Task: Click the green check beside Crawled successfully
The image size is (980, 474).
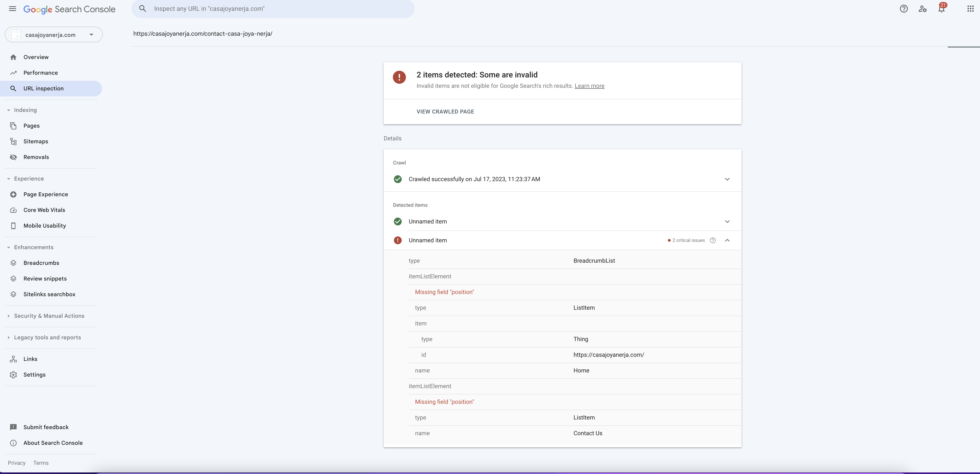Action: pos(398,179)
